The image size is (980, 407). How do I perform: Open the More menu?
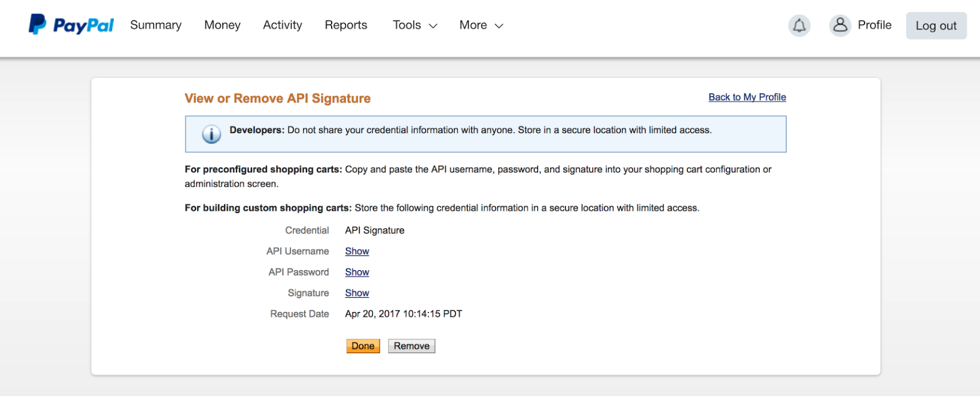[481, 25]
